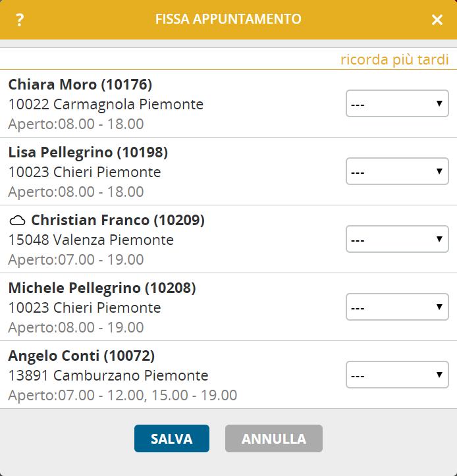This screenshot has width=457, height=476.
Task: Click the Michele Pellegrino (10208) name
Action: pyautogui.click(x=102, y=288)
